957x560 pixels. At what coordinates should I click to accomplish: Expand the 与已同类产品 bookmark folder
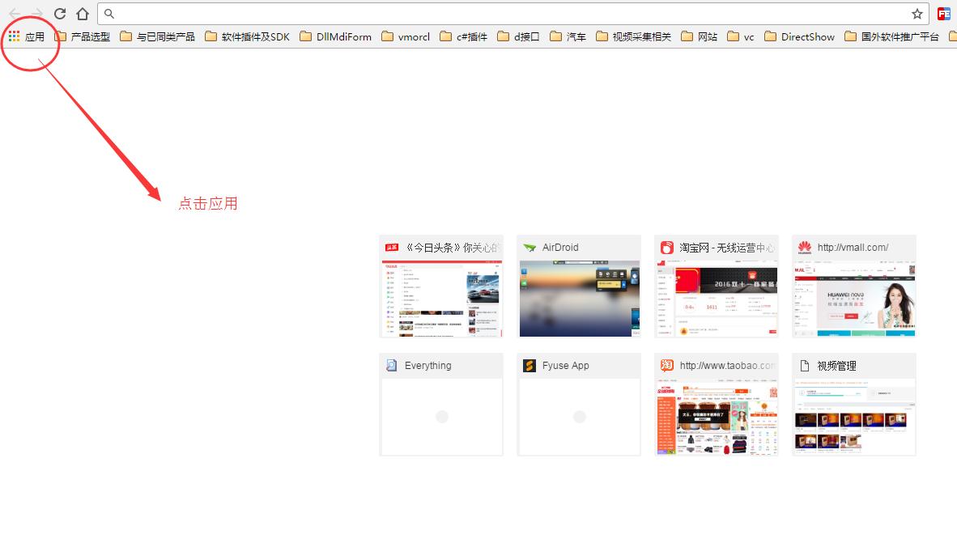157,36
